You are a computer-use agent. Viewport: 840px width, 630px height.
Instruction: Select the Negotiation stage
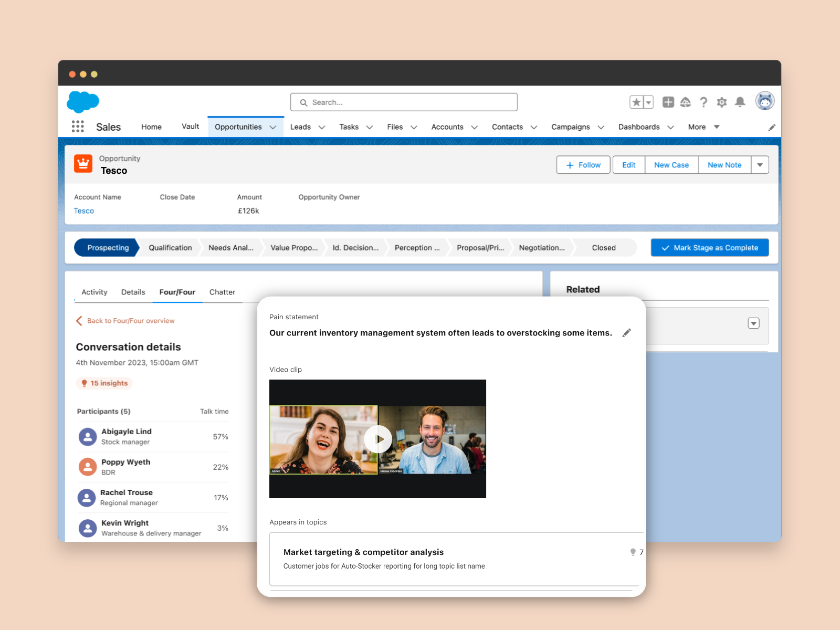coord(542,248)
